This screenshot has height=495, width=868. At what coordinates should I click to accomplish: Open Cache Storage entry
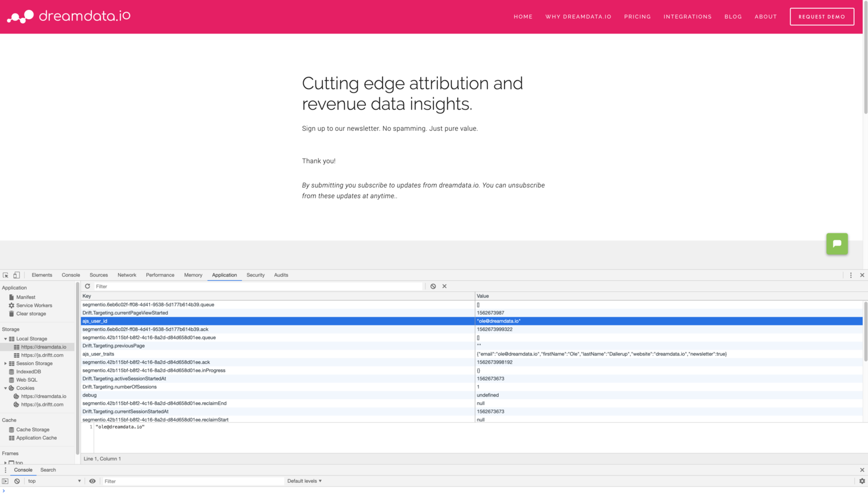tap(32, 430)
